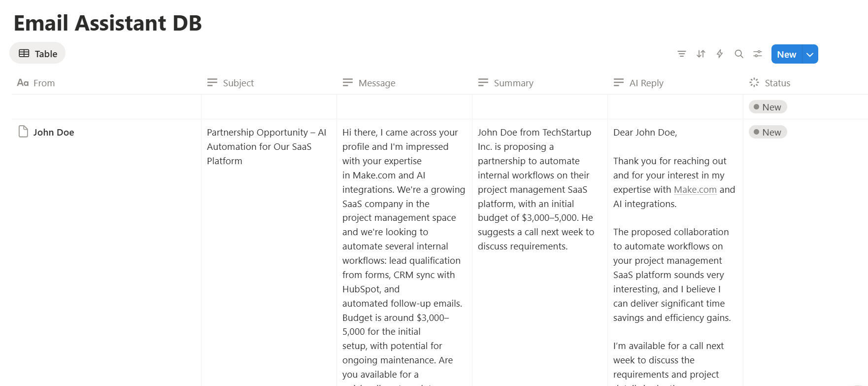Click the search magnifier icon

click(739, 54)
